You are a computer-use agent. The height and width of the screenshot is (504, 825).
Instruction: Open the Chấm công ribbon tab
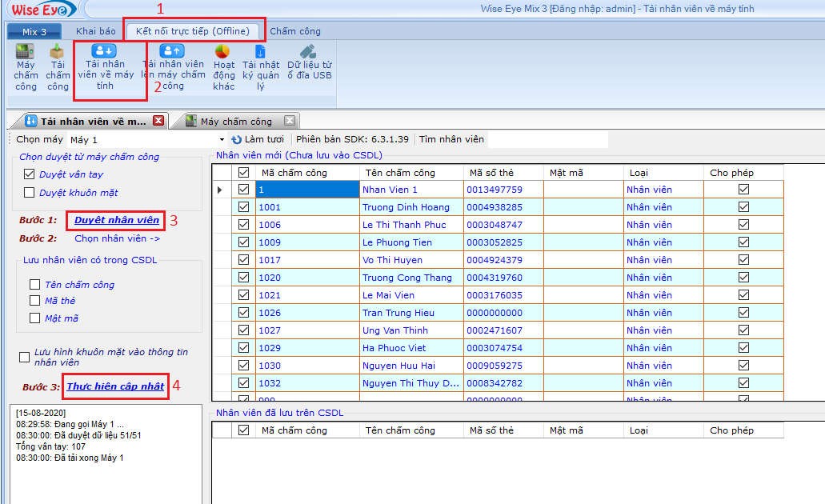(295, 31)
